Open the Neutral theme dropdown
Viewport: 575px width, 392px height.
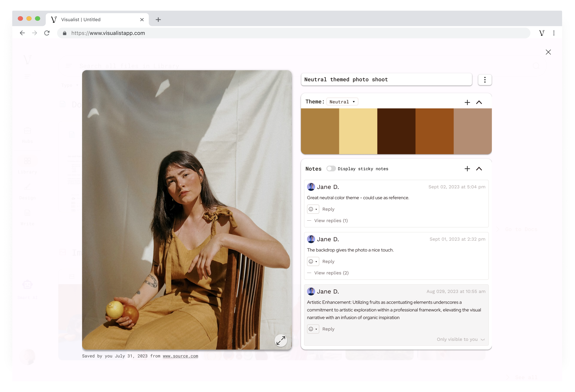pos(342,102)
